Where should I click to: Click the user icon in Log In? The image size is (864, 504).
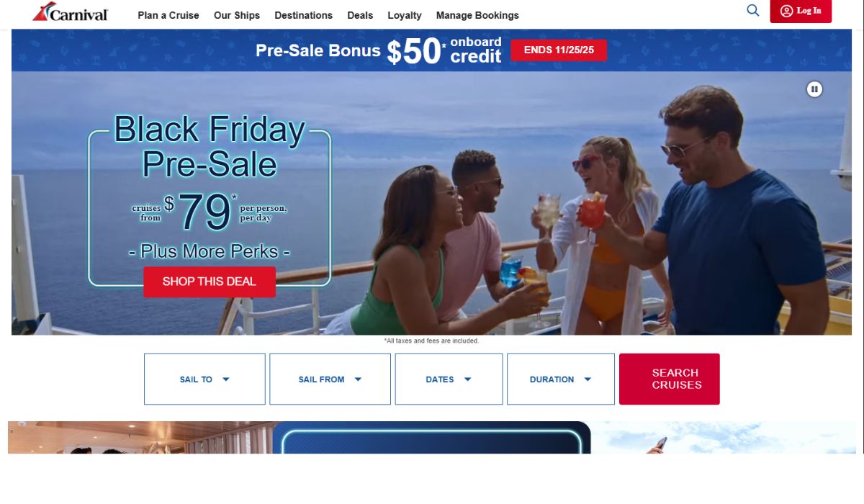click(786, 11)
